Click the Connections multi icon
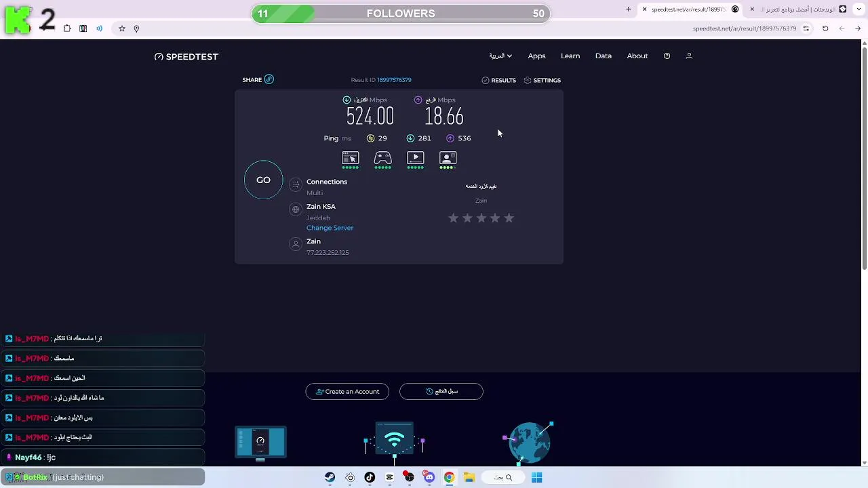This screenshot has width=868, height=488. click(295, 184)
